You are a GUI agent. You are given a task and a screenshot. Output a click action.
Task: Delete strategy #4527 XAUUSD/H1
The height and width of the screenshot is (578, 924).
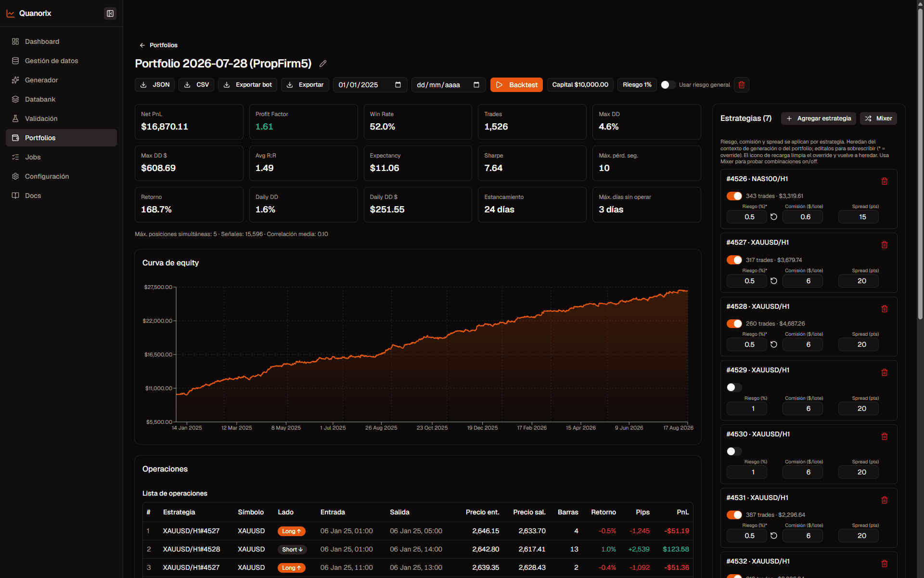[x=885, y=245]
